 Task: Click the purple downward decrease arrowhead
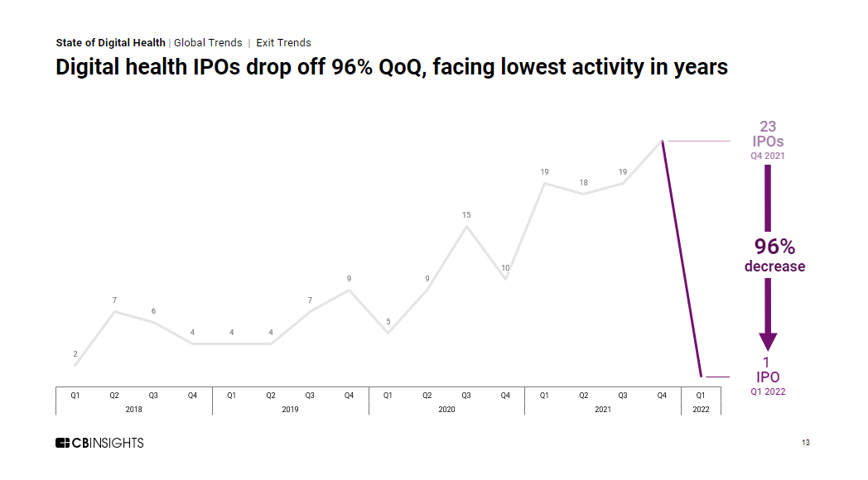point(768,341)
